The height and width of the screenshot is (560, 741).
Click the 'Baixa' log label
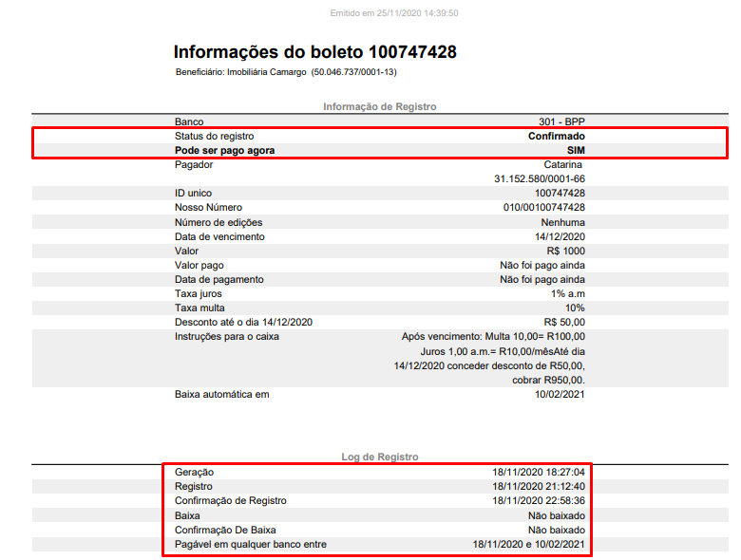coord(187,515)
